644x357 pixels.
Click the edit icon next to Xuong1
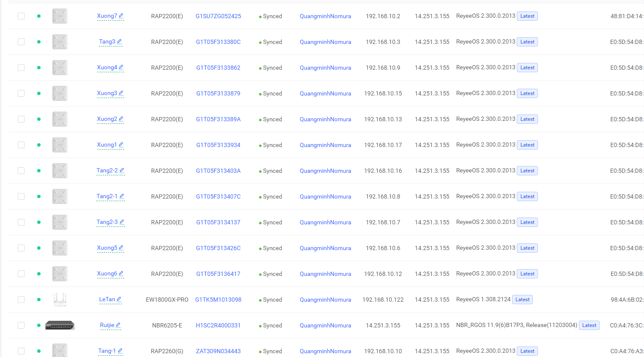121,145
